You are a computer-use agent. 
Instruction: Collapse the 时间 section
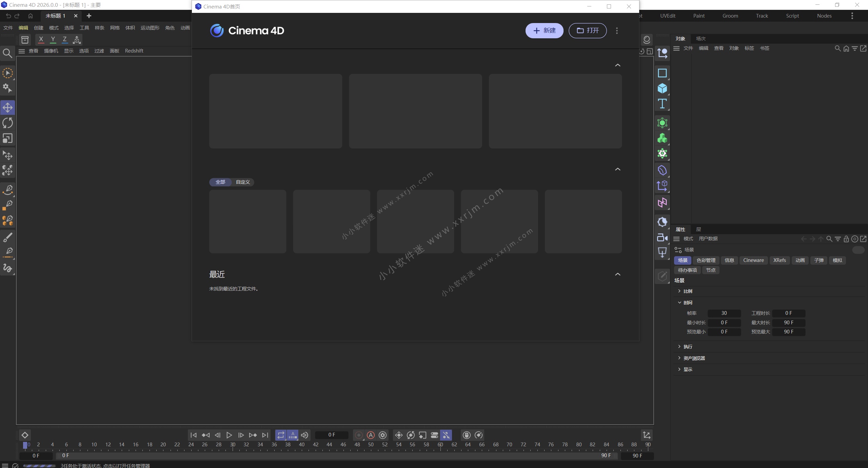point(679,303)
